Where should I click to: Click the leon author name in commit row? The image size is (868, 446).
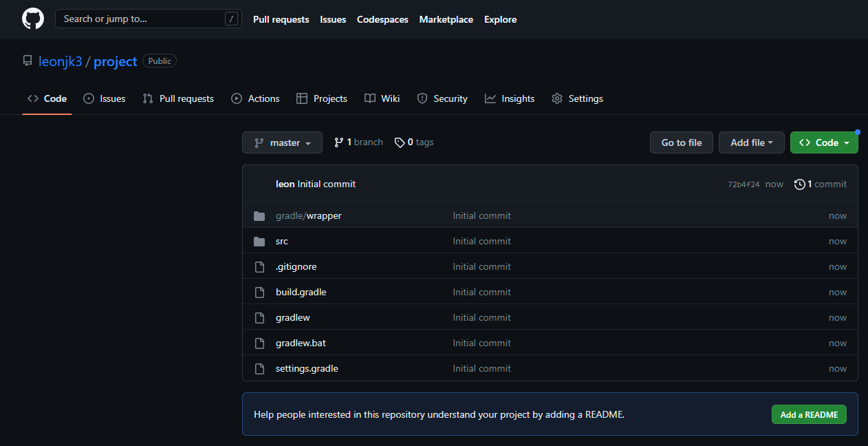[285, 184]
